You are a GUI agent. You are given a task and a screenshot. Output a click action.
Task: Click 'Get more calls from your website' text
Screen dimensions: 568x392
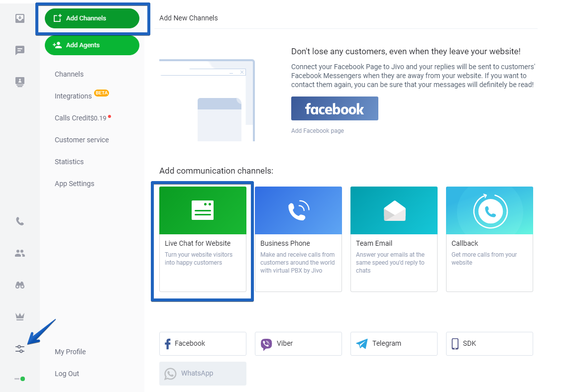[x=484, y=259]
